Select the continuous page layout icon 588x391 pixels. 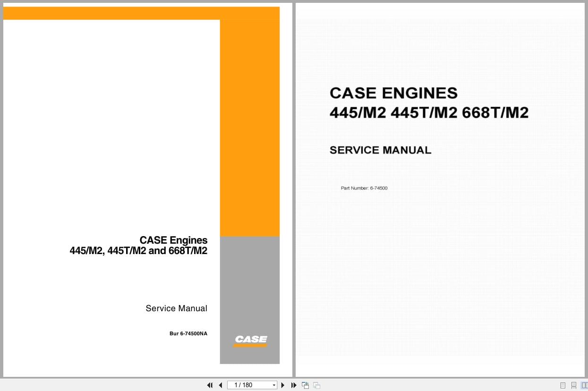pos(573,385)
